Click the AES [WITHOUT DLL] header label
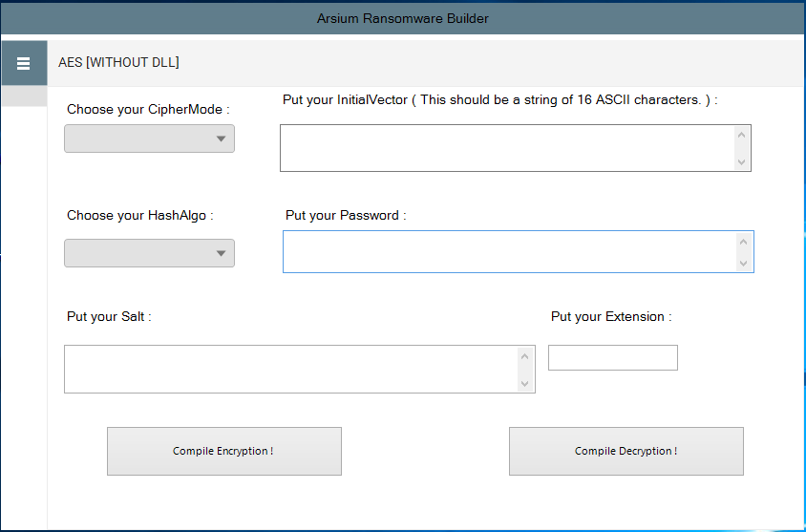The height and width of the screenshot is (532, 806). click(x=118, y=63)
